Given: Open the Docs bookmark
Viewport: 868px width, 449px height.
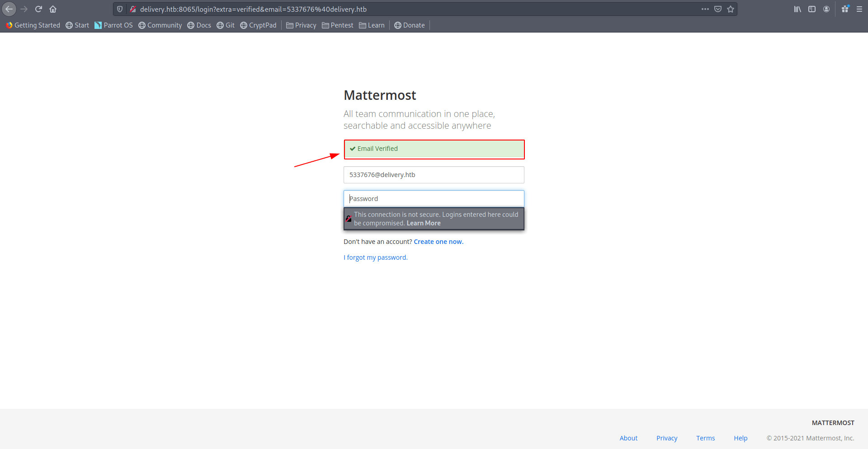Looking at the screenshot, I should point(199,25).
